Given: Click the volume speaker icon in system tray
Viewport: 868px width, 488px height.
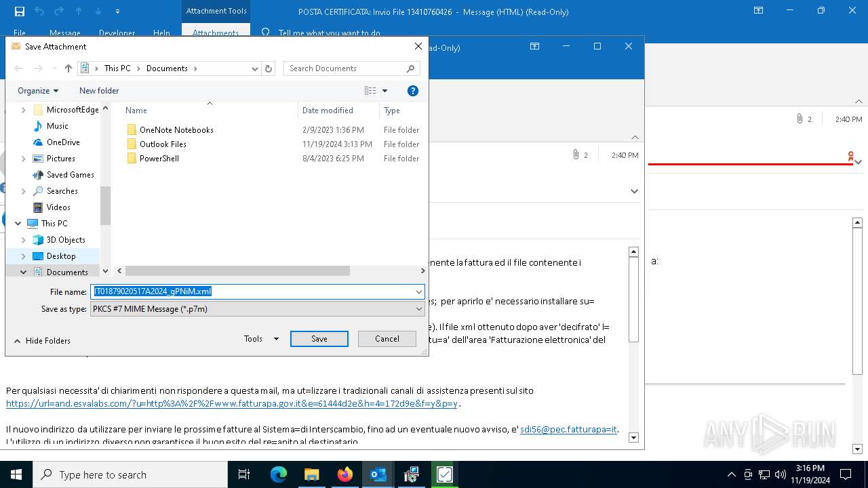Looking at the screenshot, I should click(780, 474).
